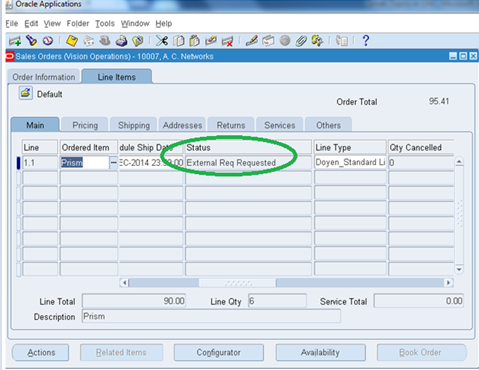Click the Ordered Item field containing Prism
Viewport: 479px width, 370px height.
(x=85, y=163)
